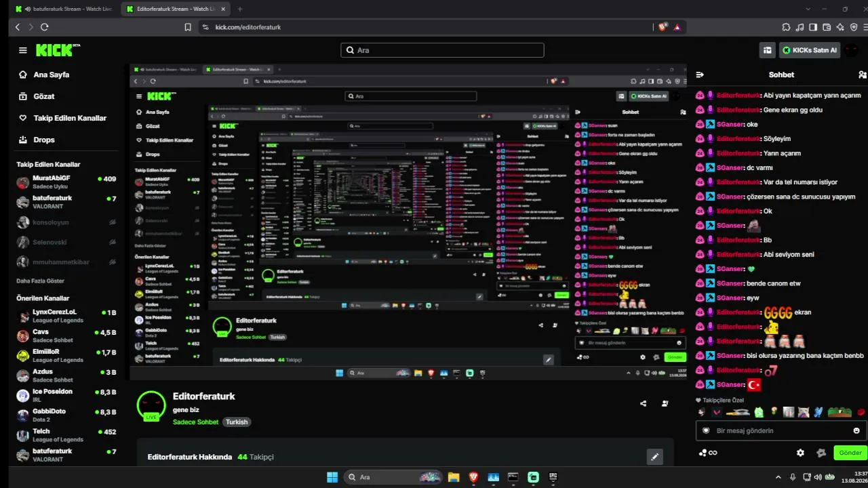Click the share icon beside Editorferaturk
Screen dimensions: 868x488
click(643, 404)
